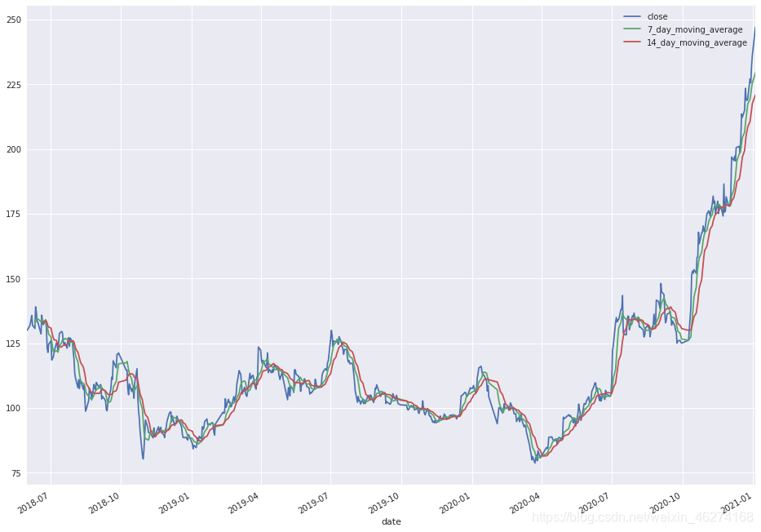Click the 225 y-axis tick label
This screenshot has height=532, width=761.
(x=15, y=85)
